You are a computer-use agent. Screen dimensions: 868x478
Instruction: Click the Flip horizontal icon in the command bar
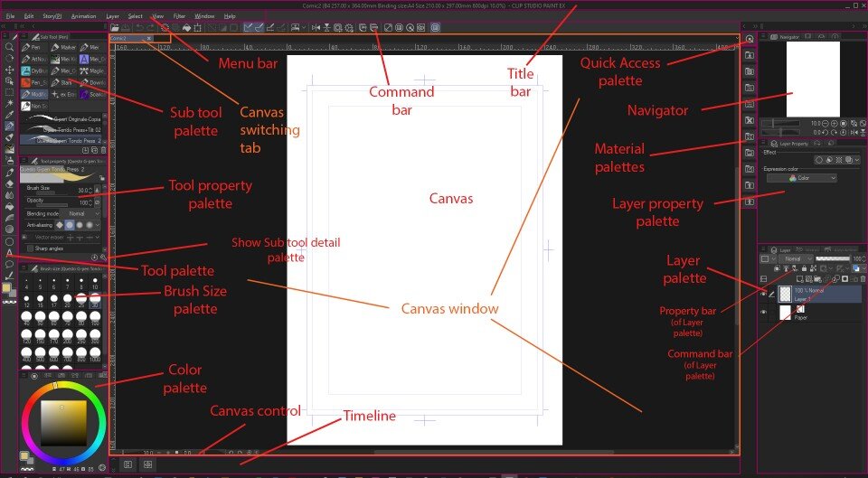coord(316,28)
